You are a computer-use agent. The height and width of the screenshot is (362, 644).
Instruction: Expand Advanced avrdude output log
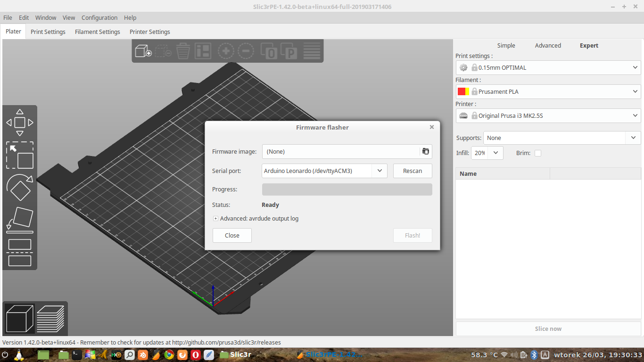click(x=215, y=219)
